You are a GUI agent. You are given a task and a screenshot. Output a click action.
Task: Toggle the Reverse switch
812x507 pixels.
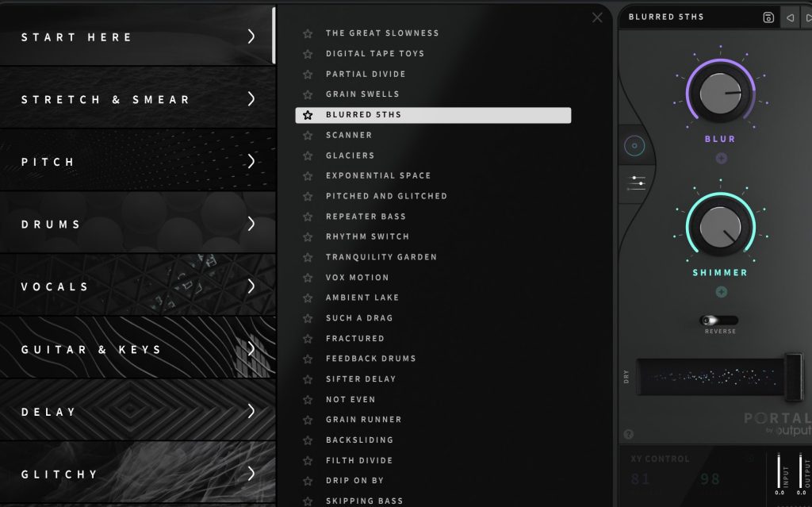pyautogui.click(x=719, y=321)
